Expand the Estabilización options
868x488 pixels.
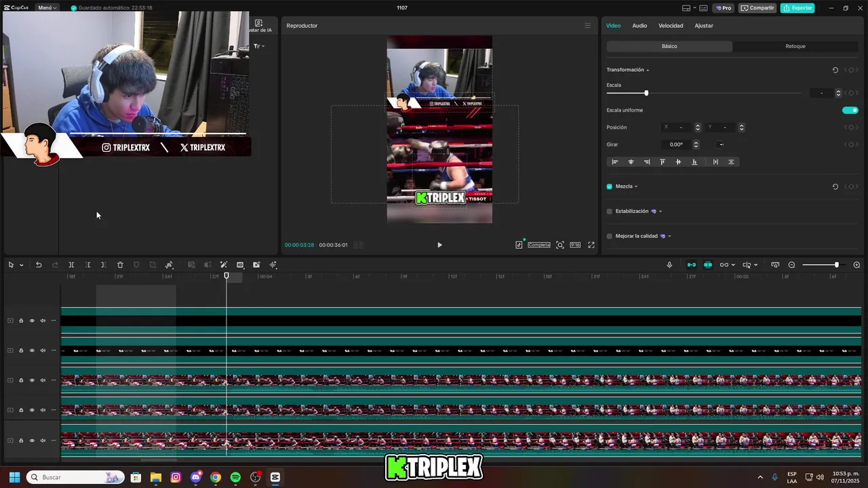[660, 211]
